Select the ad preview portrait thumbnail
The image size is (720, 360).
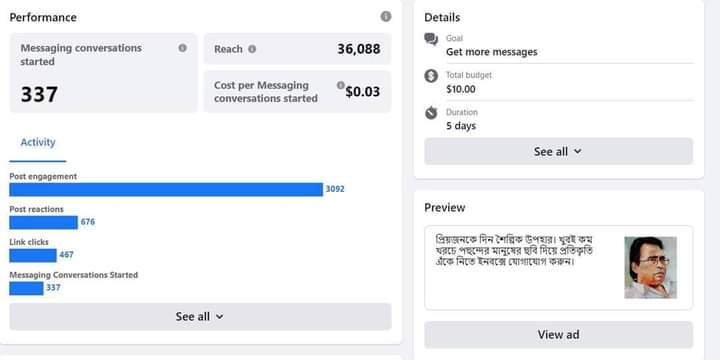[x=650, y=267]
